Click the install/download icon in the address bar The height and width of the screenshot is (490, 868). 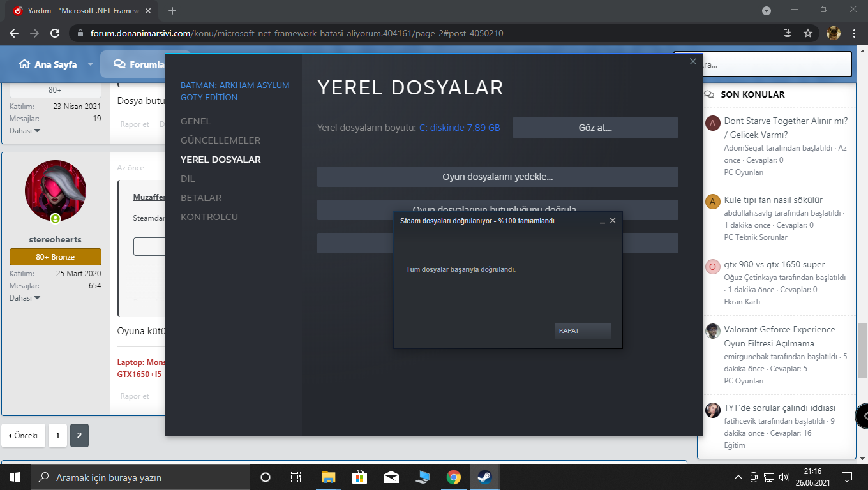(x=788, y=33)
